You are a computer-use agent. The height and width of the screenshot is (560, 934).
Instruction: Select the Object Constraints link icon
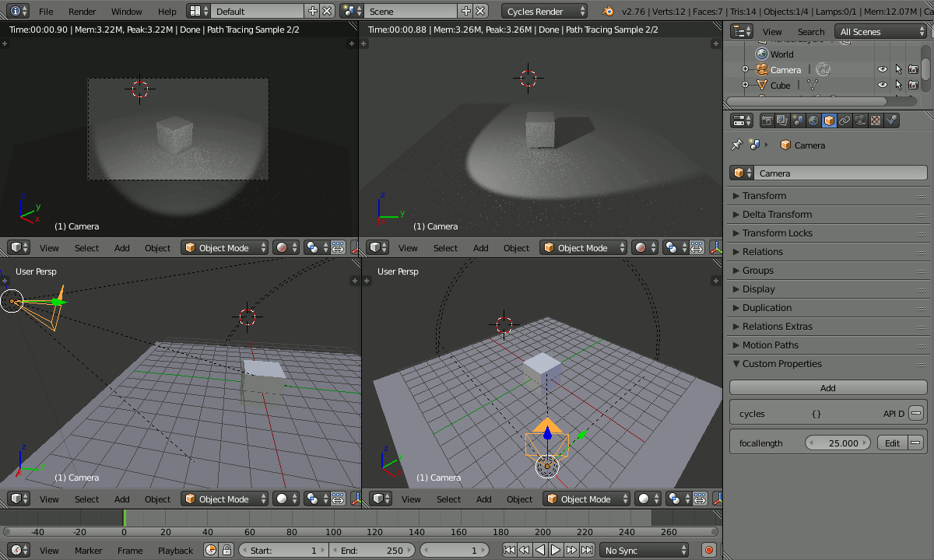click(x=844, y=121)
